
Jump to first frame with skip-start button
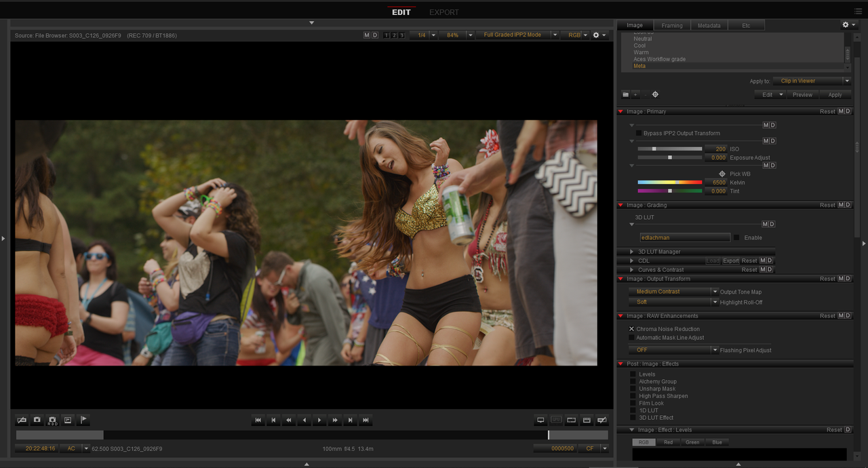(258, 421)
